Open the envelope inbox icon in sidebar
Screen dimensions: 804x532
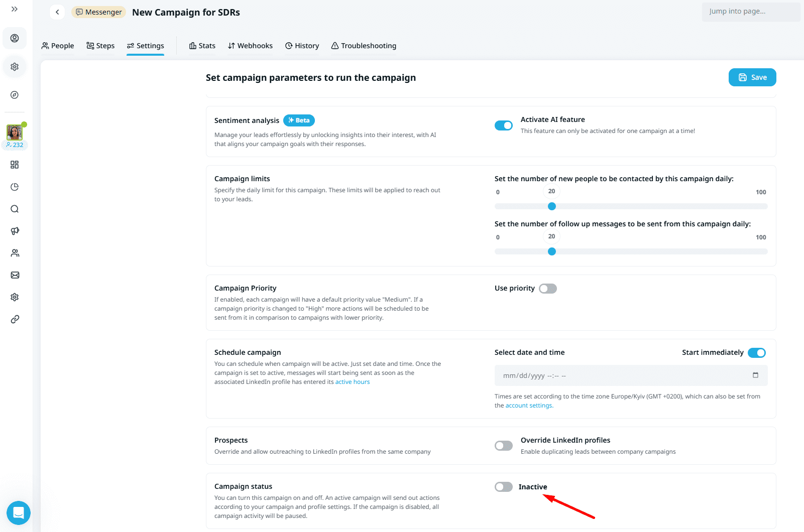click(15, 275)
